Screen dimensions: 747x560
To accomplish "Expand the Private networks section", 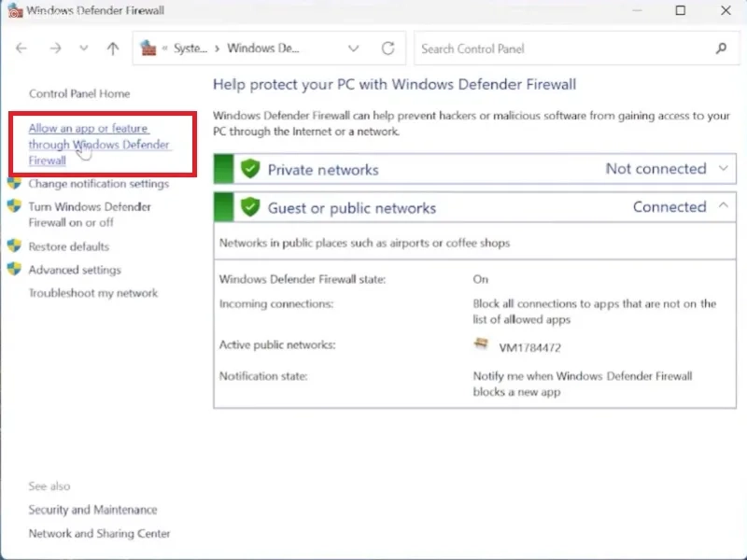I will pos(723,168).
